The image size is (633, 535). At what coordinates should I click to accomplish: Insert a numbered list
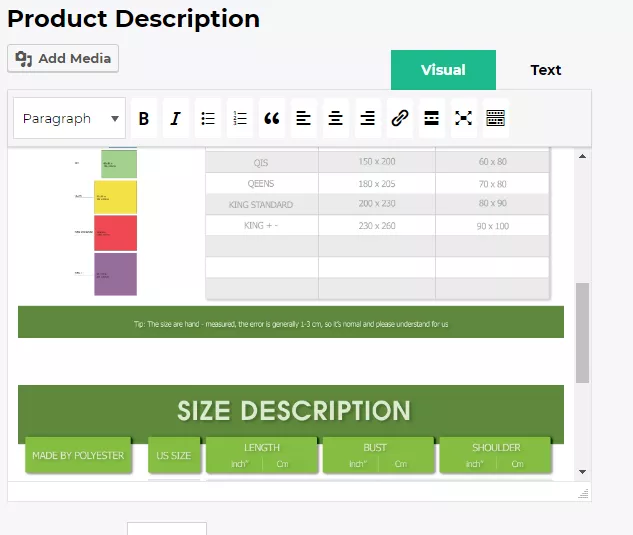[240, 118]
